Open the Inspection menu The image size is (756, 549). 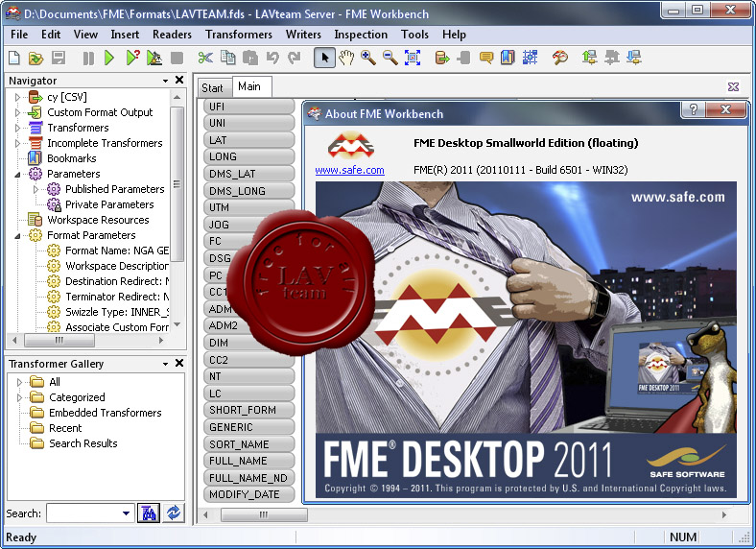pos(361,35)
